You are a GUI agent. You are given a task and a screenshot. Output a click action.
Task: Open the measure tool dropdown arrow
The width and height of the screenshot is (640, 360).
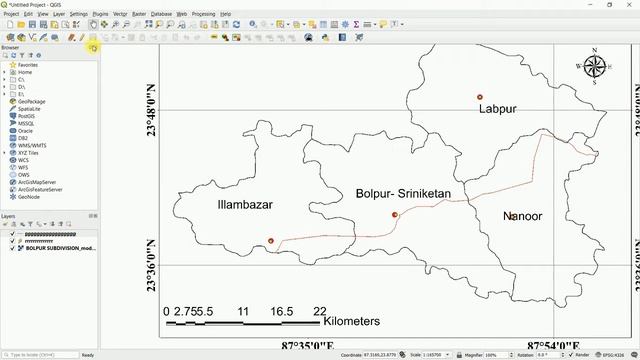[374, 25]
